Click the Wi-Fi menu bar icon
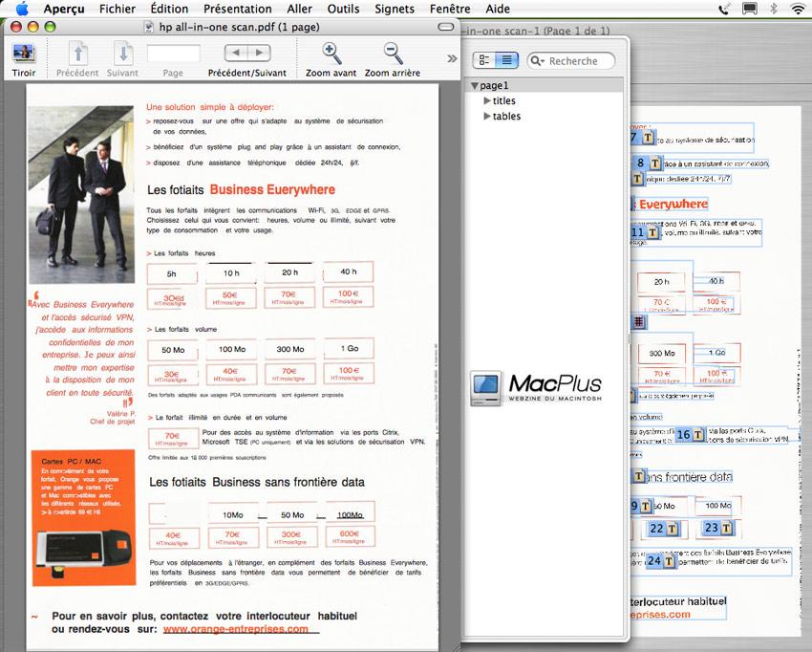This screenshot has height=652, width=812. click(x=798, y=9)
